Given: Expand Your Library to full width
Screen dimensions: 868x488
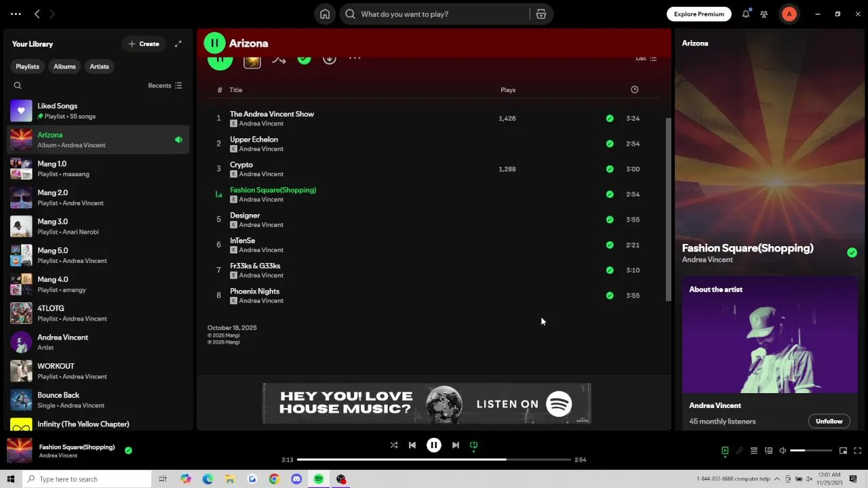Looking at the screenshot, I should pyautogui.click(x=178, y=44).
